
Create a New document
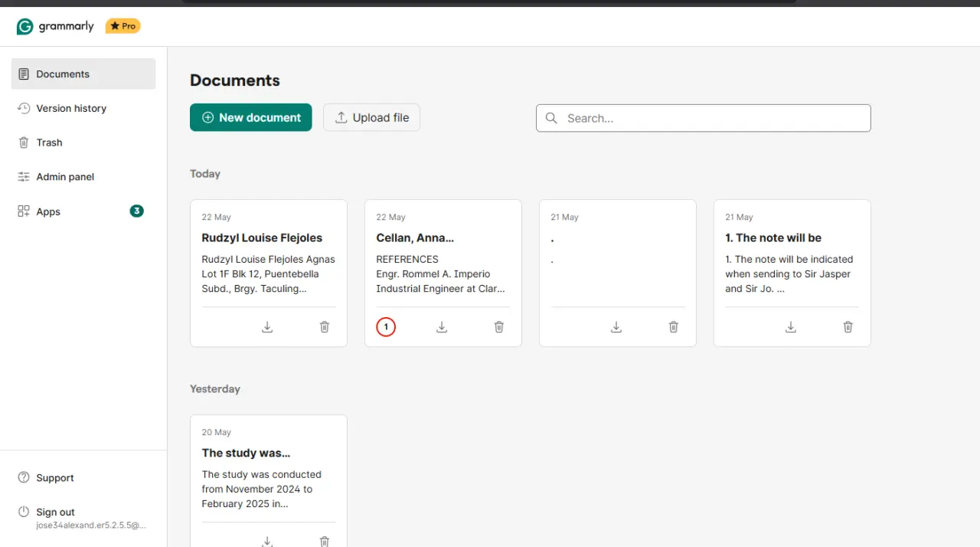tap(251, 117)
